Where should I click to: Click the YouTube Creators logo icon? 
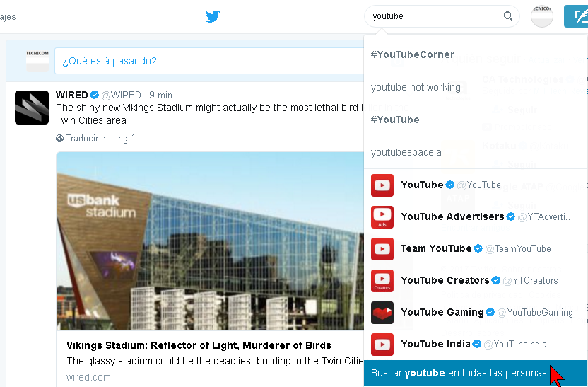coord(382,281)
